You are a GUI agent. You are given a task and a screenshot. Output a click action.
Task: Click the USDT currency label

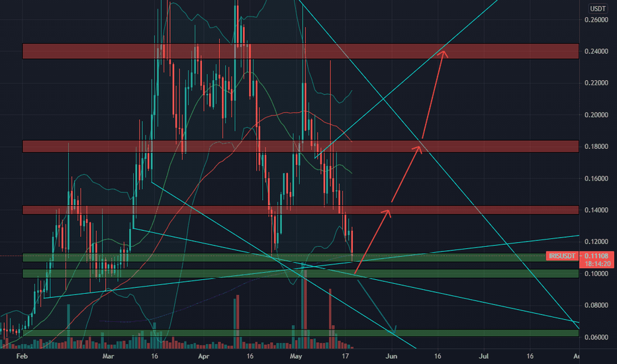pyautogui.click(x=598, y=9)
